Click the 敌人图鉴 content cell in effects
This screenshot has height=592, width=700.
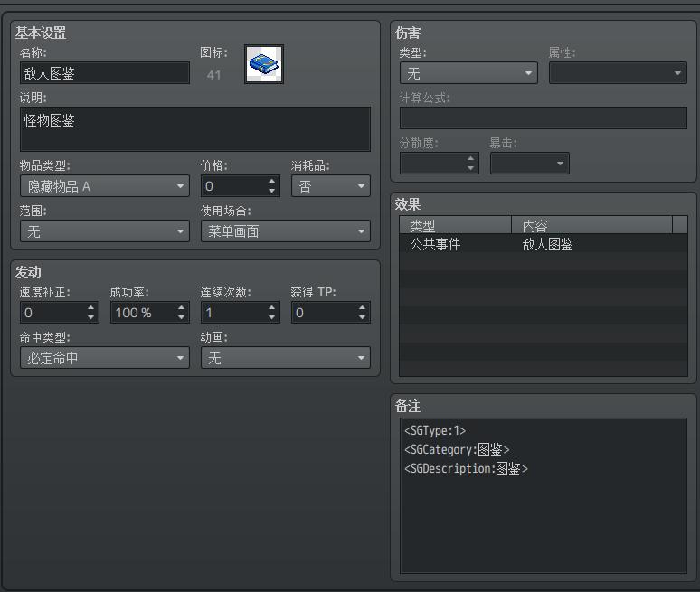[x=547, y=244]
